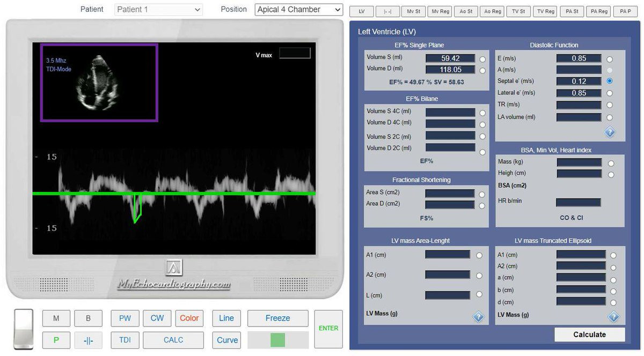Viewport: 644px width, 356px height.
Task: Open the Patient dropdown
Action: 158,10
